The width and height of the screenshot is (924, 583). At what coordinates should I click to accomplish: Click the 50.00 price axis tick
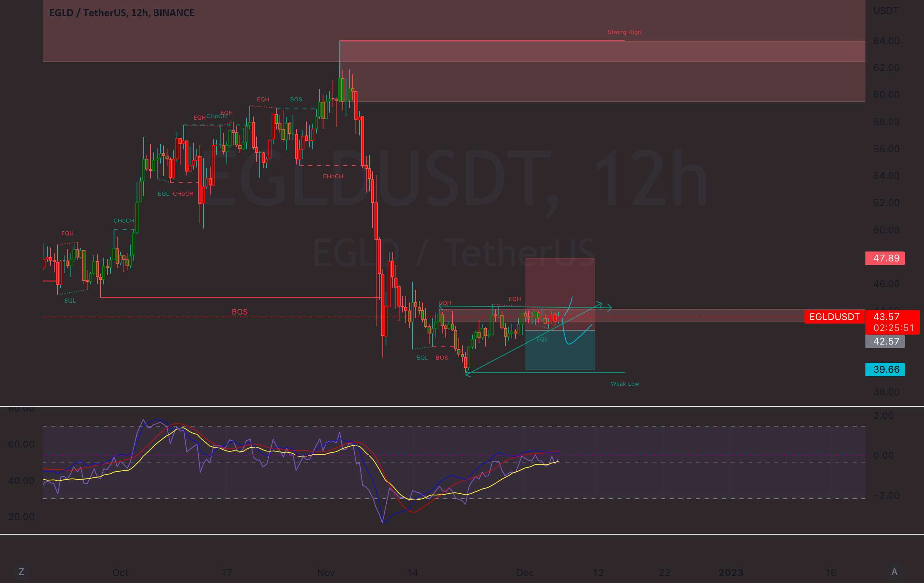click(886, 230)
